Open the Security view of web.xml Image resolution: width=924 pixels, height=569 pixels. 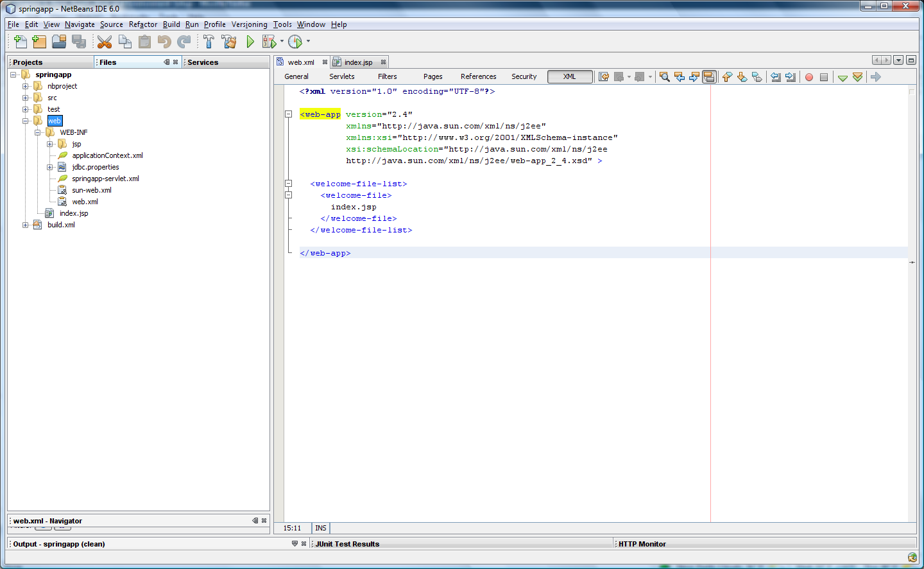(524, 77)
